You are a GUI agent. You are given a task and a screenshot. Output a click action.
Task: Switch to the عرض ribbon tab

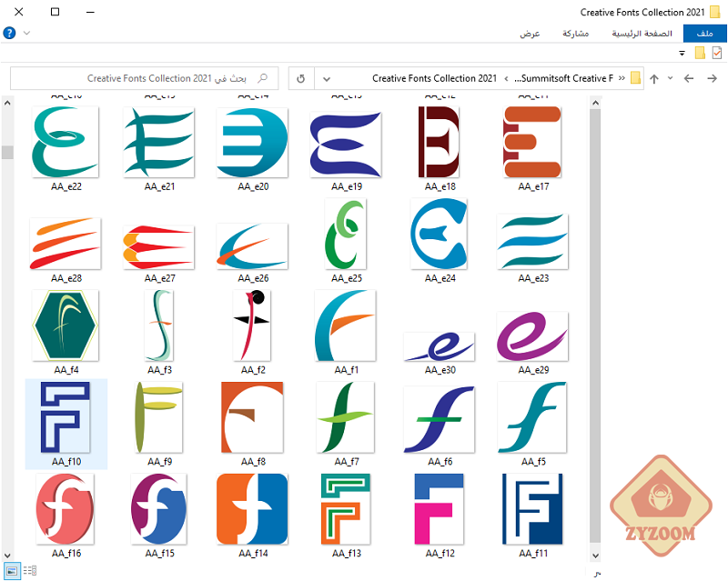[x=530, y=34]
